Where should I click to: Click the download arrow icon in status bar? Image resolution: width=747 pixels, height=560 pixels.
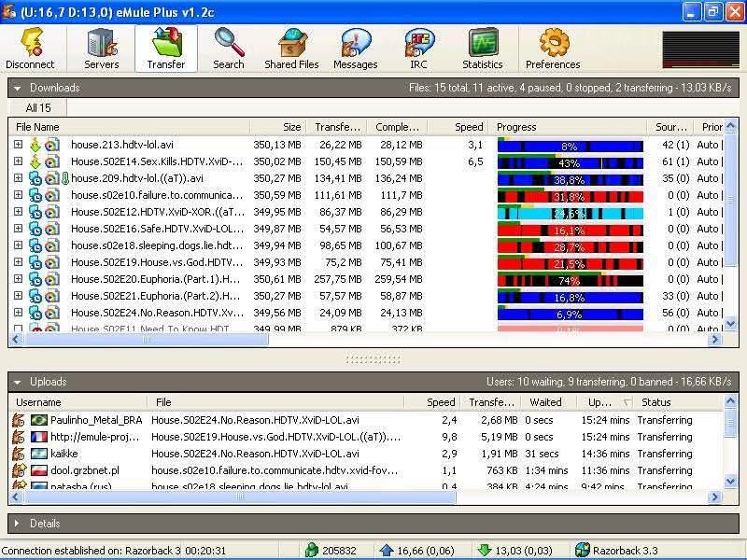(485, 551)
